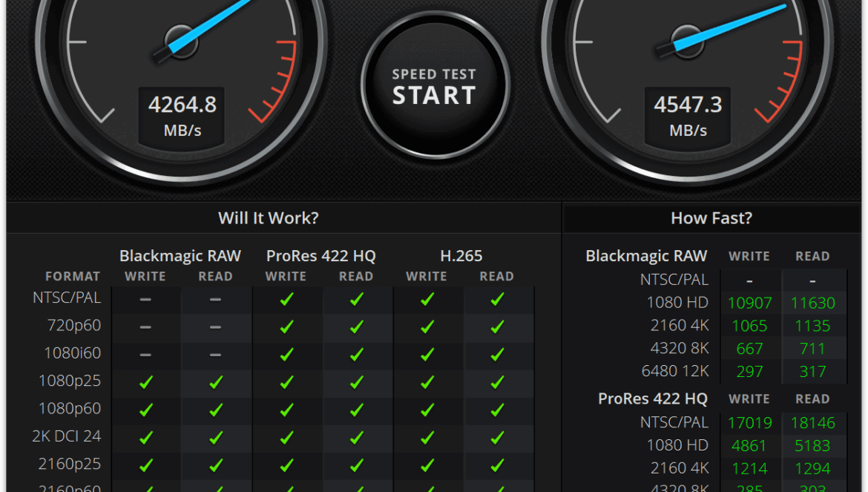Click the Blackmagic RAW write checkmark for 2160p25
The image size is (868, 492).
point(146,465)
